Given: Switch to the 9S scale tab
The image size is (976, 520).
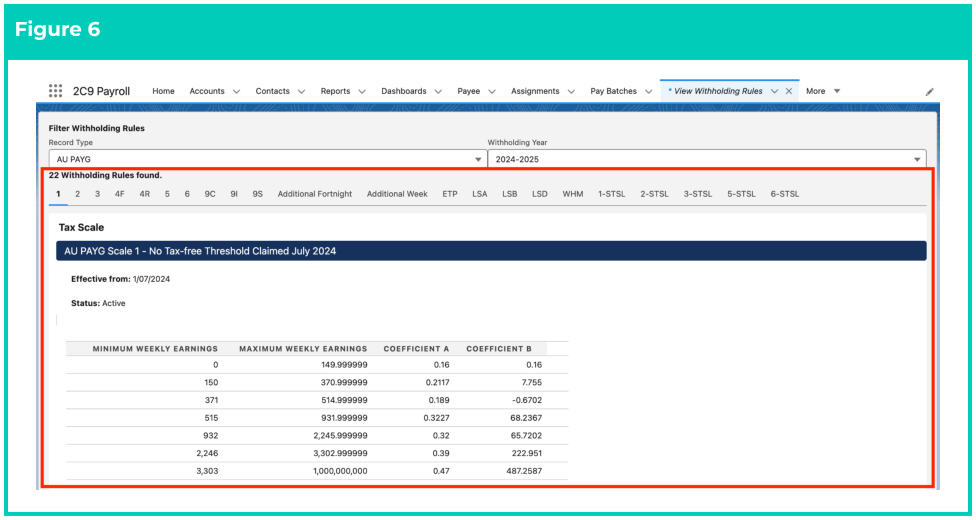Looking at the screenshot, I should pos(258,194).
